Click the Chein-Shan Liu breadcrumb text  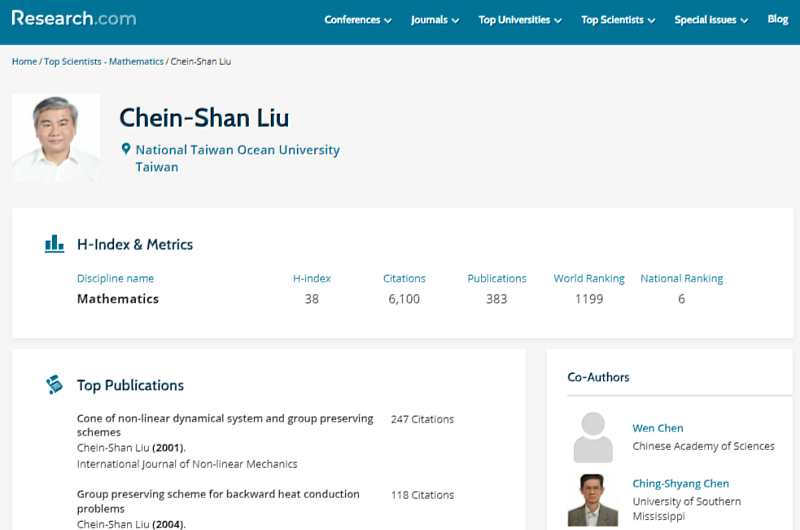click(201, 61)
